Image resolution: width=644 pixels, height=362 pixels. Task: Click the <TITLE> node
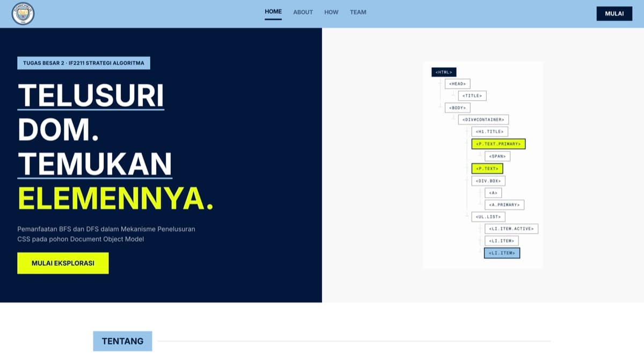click(x=472, y=96)
